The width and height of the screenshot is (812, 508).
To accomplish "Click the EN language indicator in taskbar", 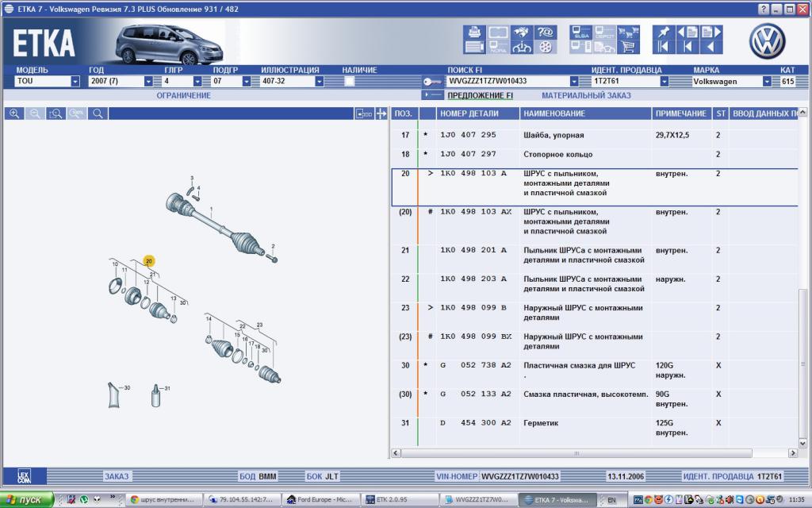I will (612, 500).
